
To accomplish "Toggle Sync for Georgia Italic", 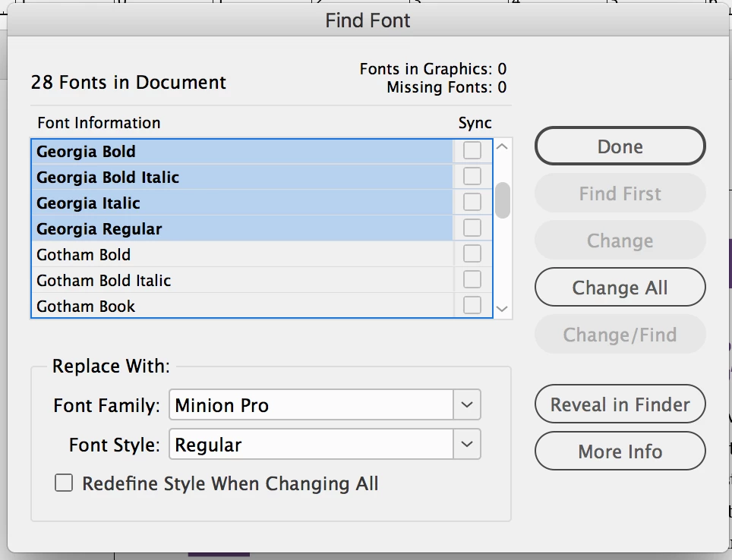I will click(472, 203).
